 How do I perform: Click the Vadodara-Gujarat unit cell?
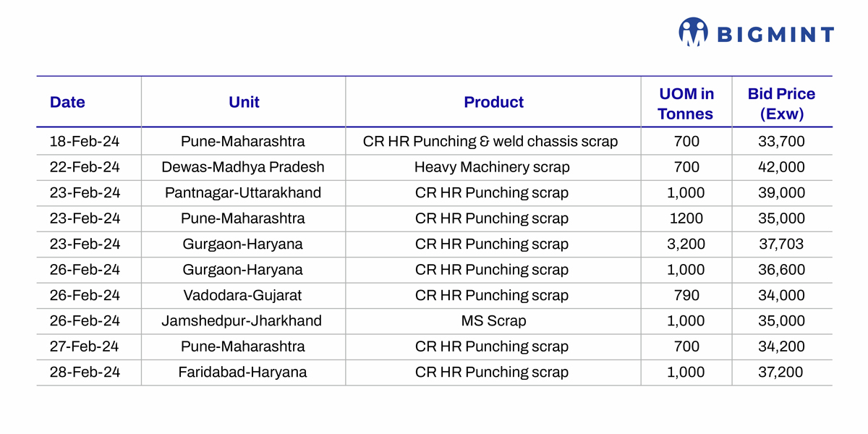click(243, 295)
